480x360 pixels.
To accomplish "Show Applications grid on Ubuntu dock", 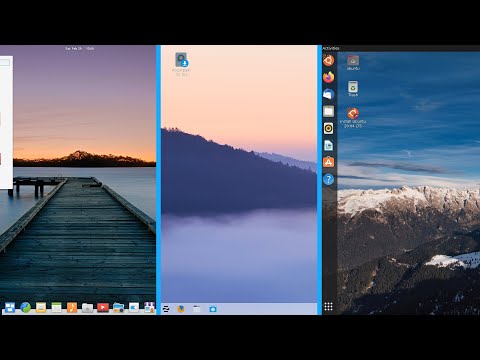I will 328,307.
